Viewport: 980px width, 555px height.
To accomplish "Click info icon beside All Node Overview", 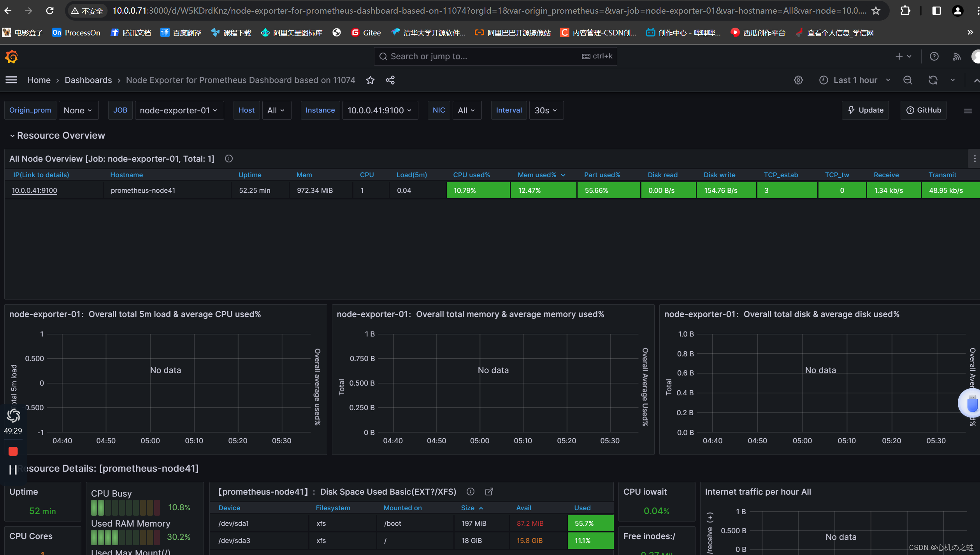I will (x=229, y=159).
